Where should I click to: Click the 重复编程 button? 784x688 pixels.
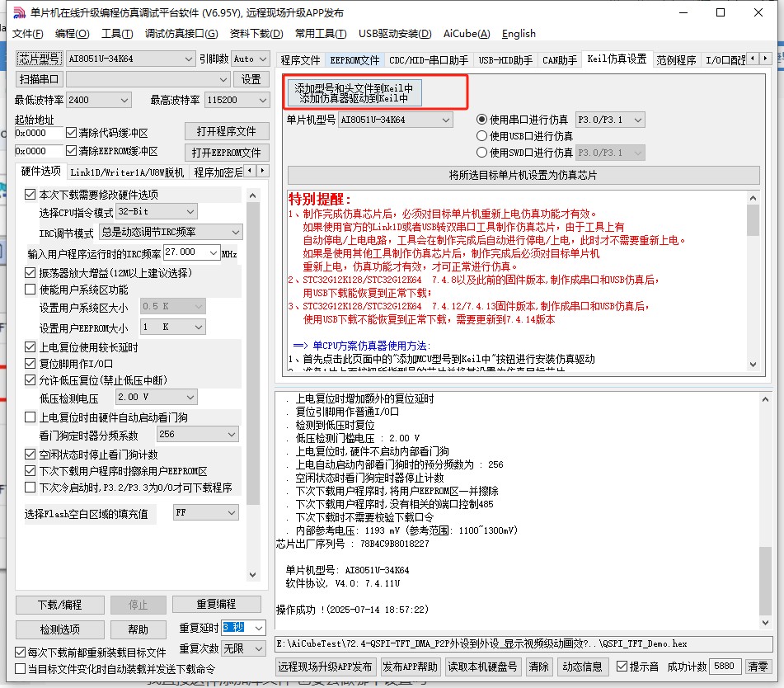(216, 604)
